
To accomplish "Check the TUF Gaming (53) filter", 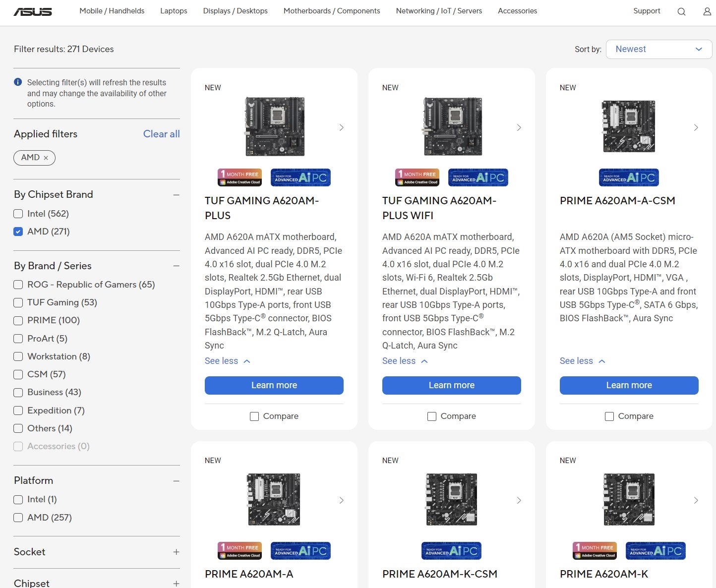I will [18, 302].
